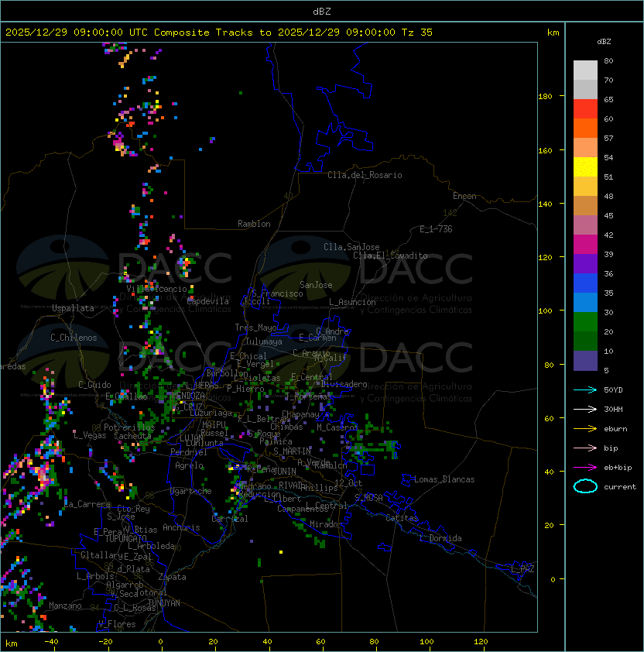The image size is (644, 652).
Task: Click the pink bip arrow symbol
Action: pos(585,448)
